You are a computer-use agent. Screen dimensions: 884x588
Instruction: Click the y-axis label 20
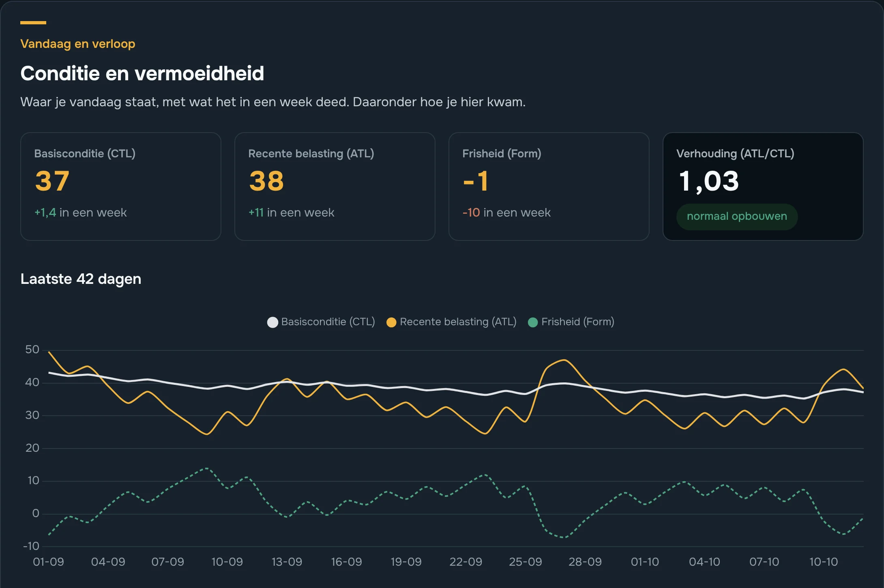32,448
